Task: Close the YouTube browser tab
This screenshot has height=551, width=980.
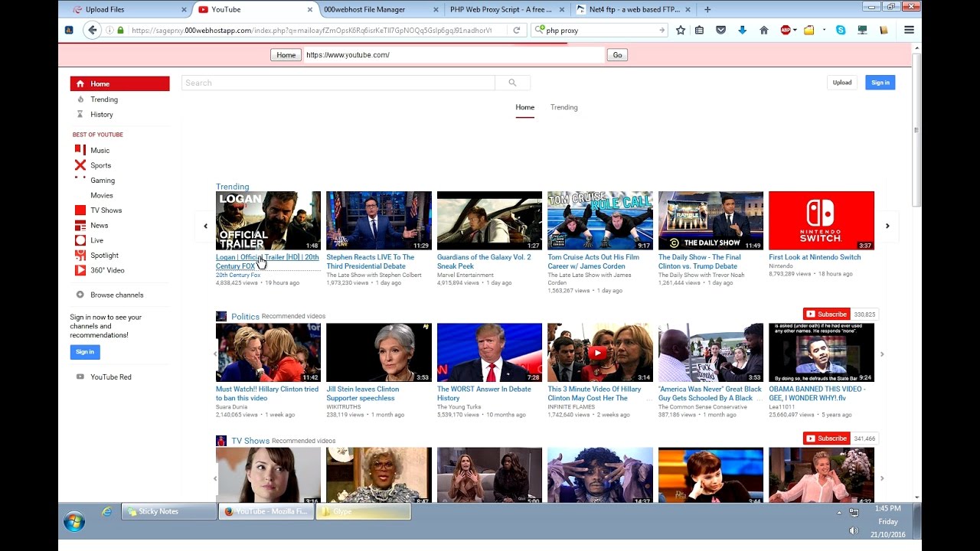Action: tap(309, 10)
